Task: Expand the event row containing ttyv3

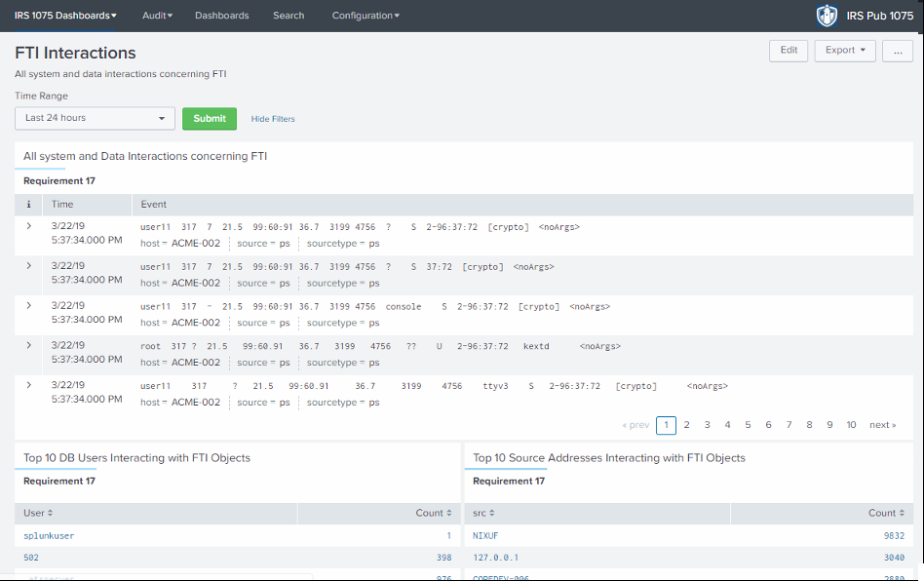Action: pyautogui.click(x=28, y=385)
